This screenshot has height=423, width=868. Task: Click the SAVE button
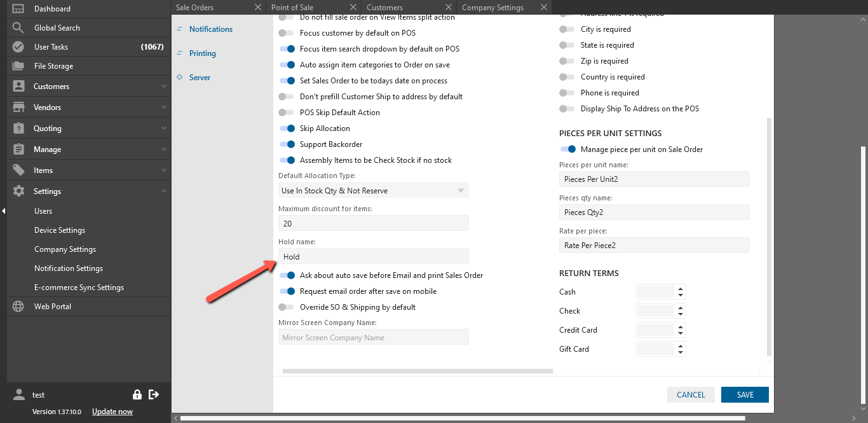pyautogui.click(x=745, y=394)
